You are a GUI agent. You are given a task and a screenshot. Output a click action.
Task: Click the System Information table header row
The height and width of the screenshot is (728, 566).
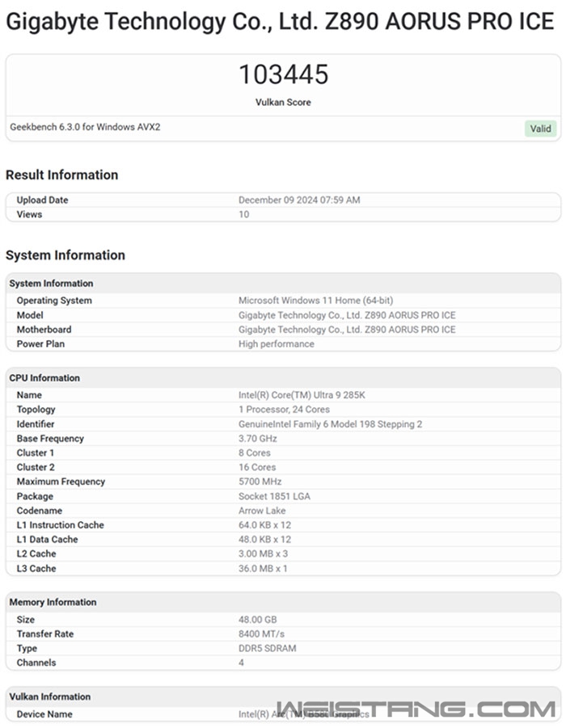283,284
